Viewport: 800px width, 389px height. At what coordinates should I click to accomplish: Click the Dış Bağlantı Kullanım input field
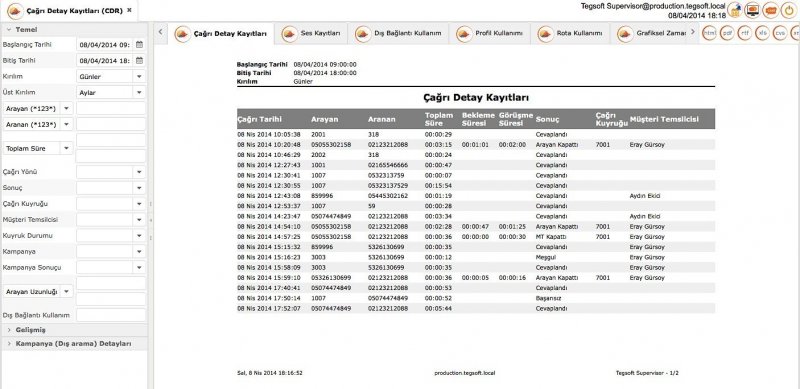[111, 315]
